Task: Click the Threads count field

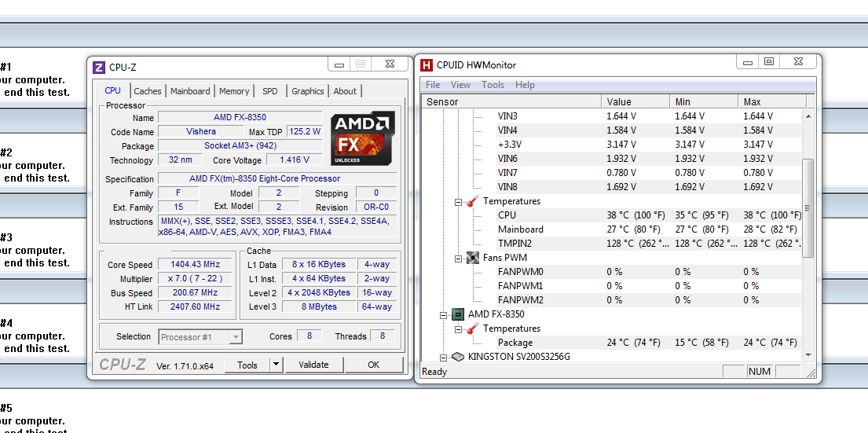Action: click(382, 336)
